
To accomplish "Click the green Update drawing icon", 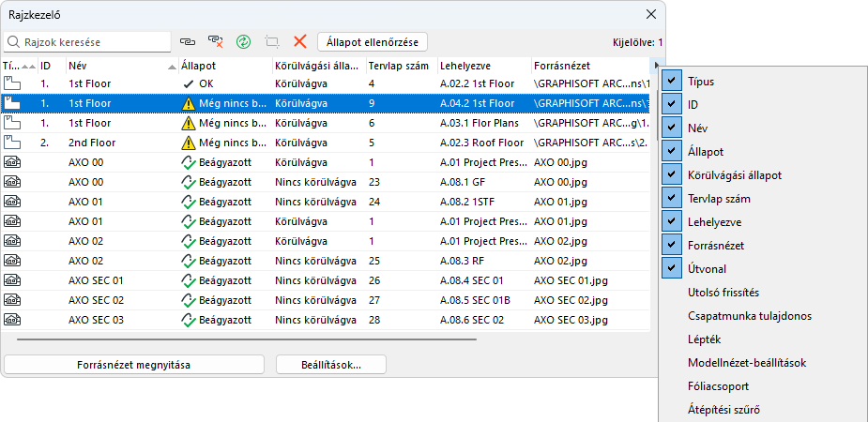I will (x=243, y=41).
